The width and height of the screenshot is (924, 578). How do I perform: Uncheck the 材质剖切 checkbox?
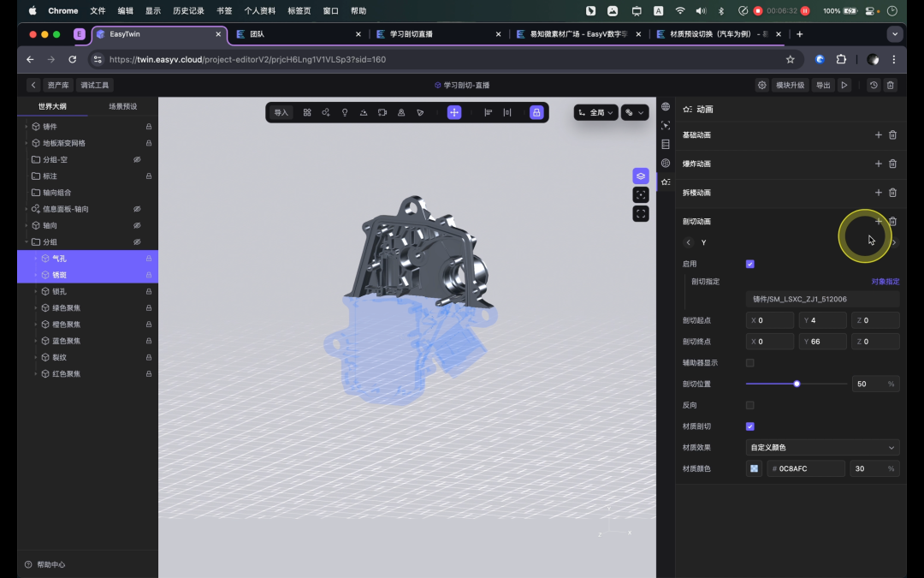tap(750, 426)
